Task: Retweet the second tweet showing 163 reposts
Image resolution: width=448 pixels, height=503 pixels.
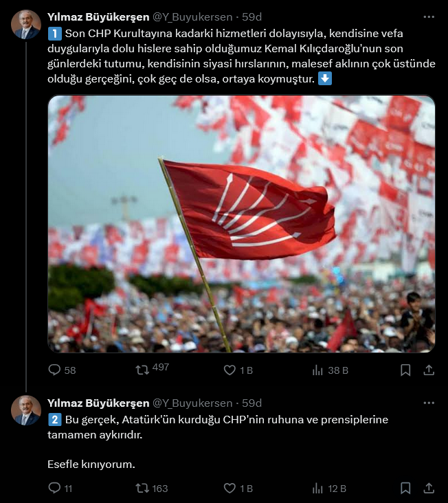Action: click(152, 489)
